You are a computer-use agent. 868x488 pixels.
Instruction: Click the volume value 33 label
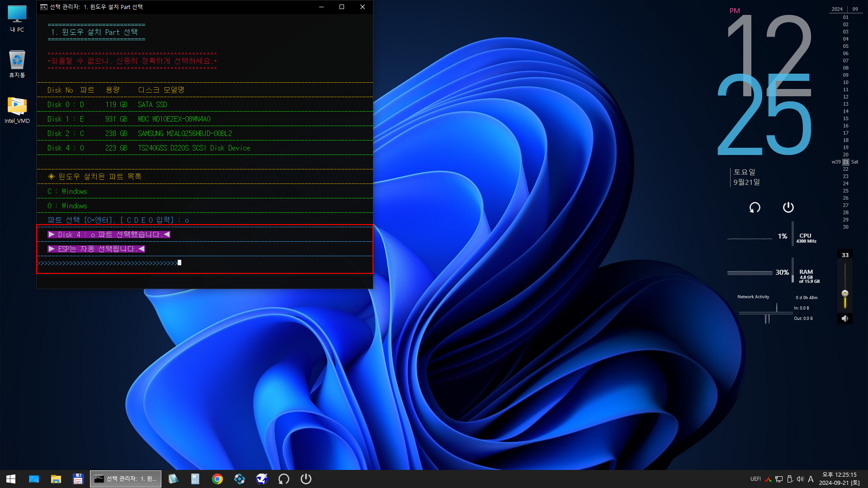click(845, 255)
